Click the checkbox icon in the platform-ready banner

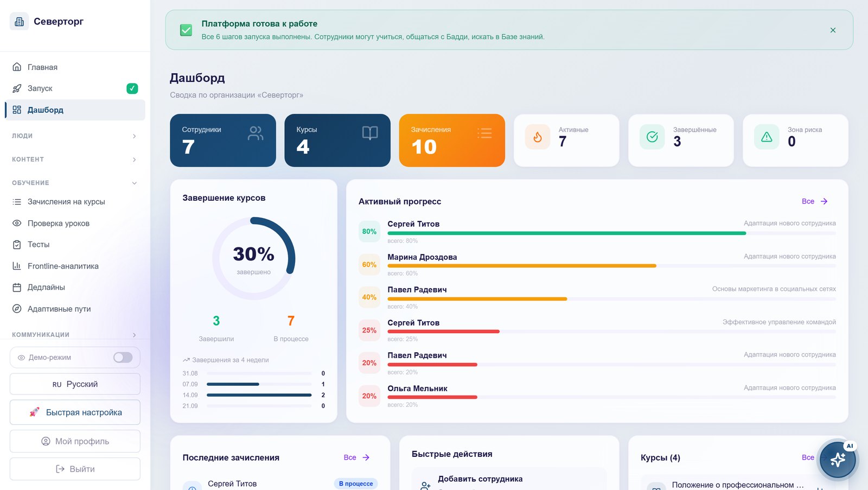point(186,30)
